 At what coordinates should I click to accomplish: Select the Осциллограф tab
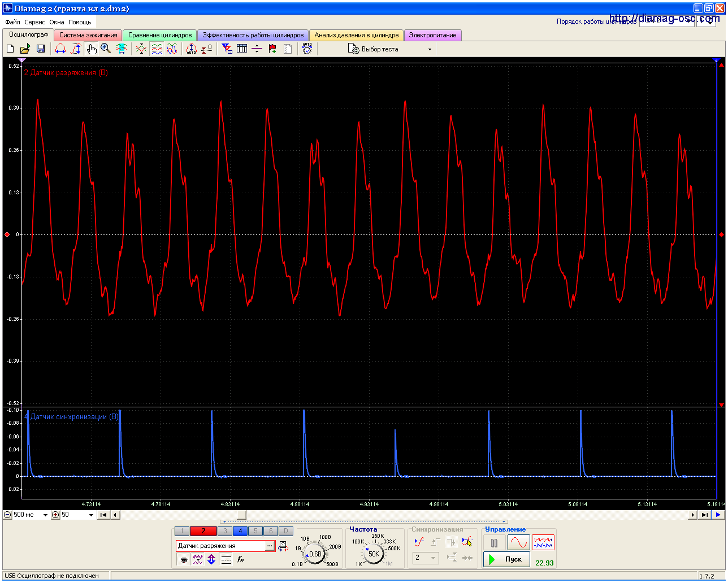28,34
